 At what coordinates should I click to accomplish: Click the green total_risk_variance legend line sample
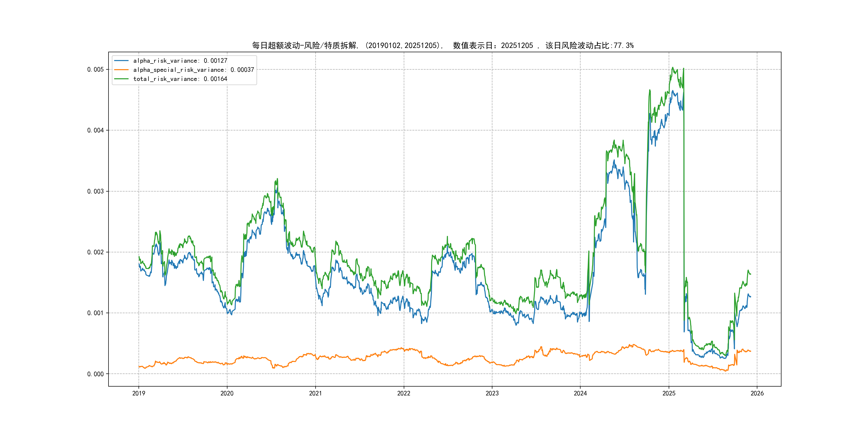pyautogui.click(x=121, y=79)
